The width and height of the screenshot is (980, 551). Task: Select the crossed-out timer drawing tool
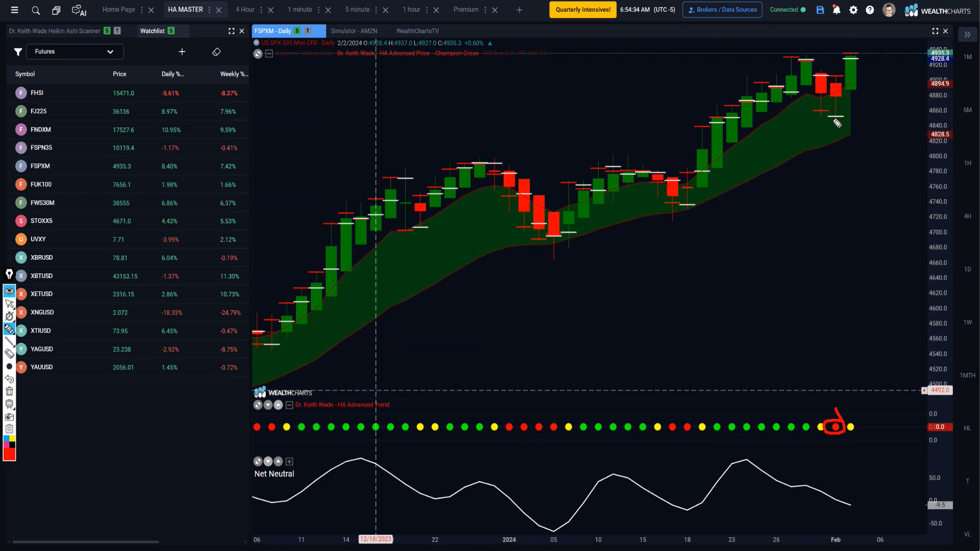tap(9, 316)
